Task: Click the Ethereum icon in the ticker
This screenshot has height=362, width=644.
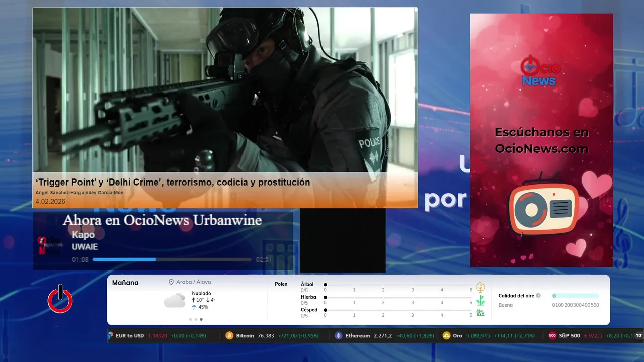Action: pos(339,336)
